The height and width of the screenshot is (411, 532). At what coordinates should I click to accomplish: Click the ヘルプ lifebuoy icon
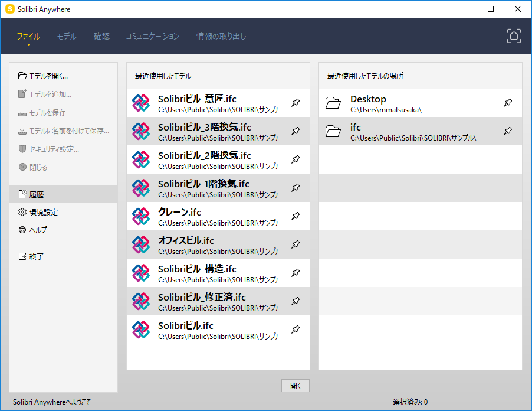coord(22,230)
